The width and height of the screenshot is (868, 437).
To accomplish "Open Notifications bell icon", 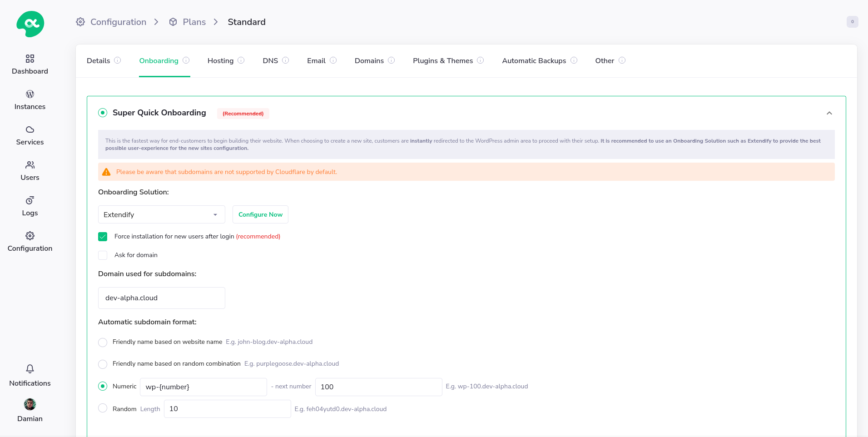I will tap(30, 369).
